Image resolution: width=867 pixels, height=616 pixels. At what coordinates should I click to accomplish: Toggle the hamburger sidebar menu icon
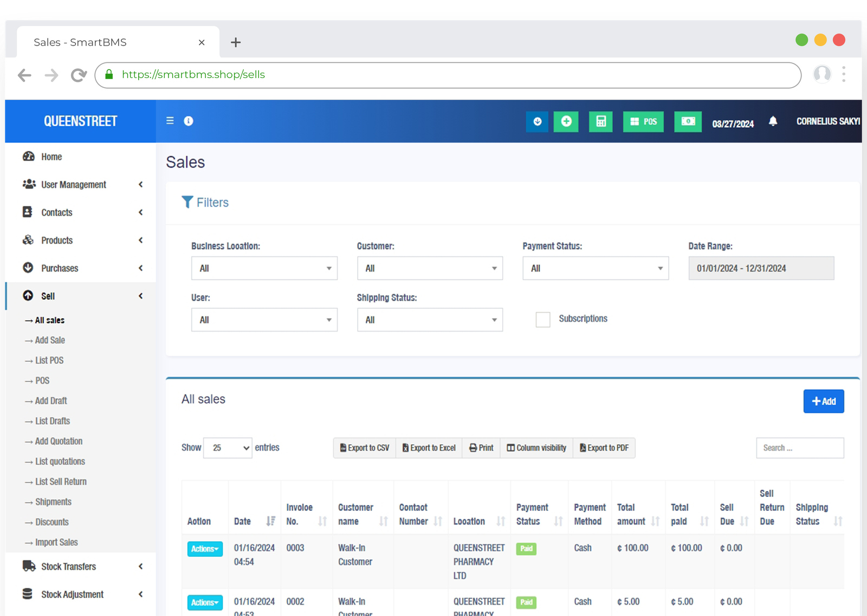pos(170,121)
